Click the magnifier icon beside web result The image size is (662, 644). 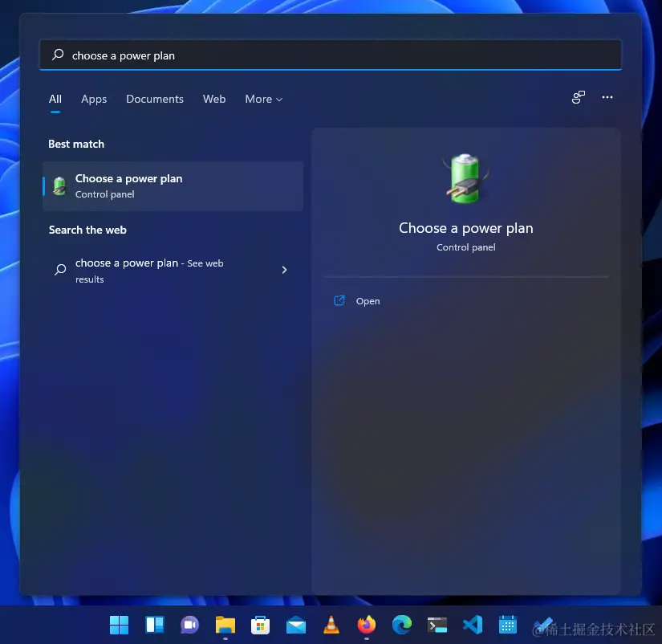click(x=60, y=269)
